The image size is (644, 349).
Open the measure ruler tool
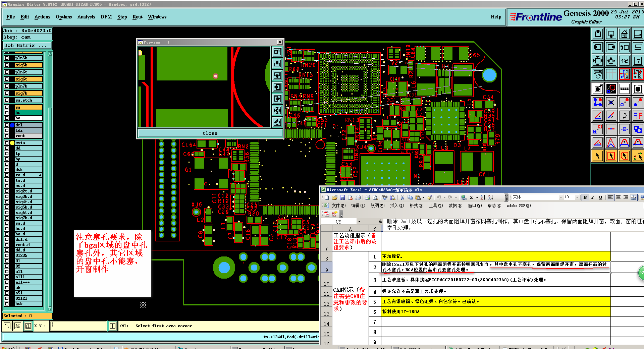pos(624,89)
